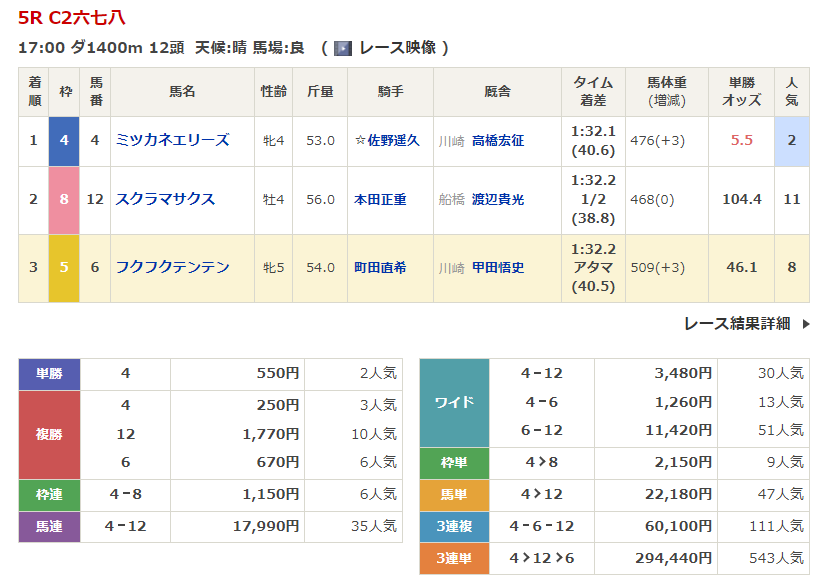This screenshot has height=583, width=823.
Task: Click the yellow frame number 5 swatch
Action: 65,268
